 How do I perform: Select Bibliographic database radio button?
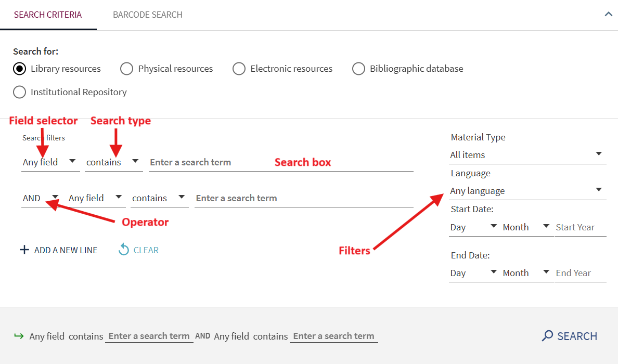click(358, 69)
